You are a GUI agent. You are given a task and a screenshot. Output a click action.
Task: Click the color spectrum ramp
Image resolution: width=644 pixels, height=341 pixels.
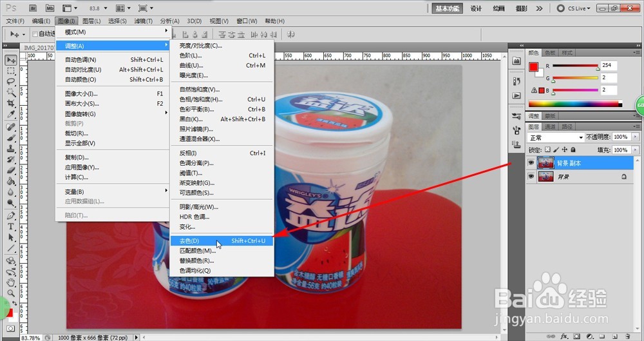tap(575, 104)
